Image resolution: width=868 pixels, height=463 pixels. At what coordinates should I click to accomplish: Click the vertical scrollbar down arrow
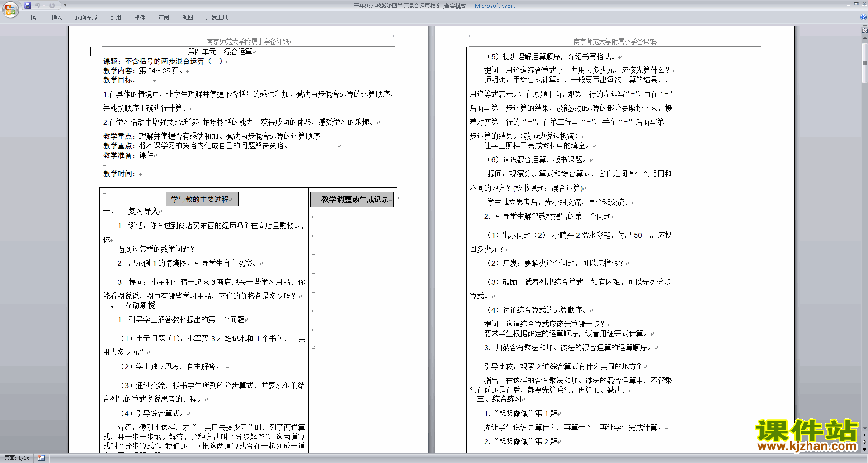point(864,428)
